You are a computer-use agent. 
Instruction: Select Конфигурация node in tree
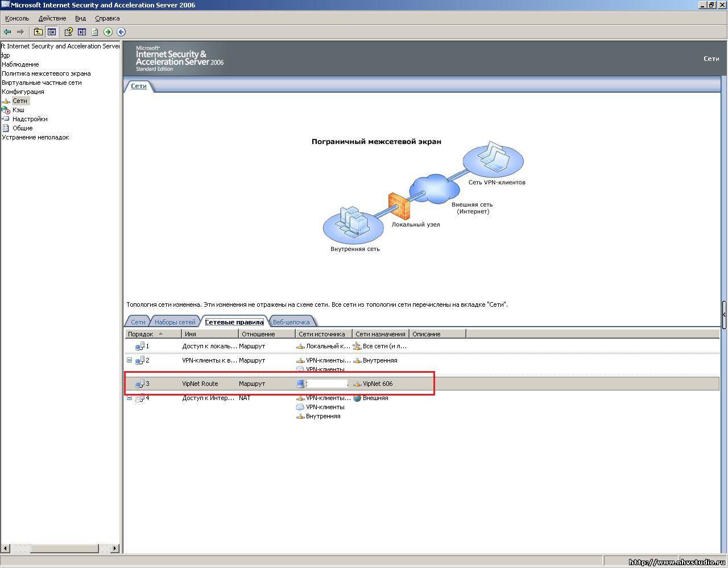coord(23,92)
